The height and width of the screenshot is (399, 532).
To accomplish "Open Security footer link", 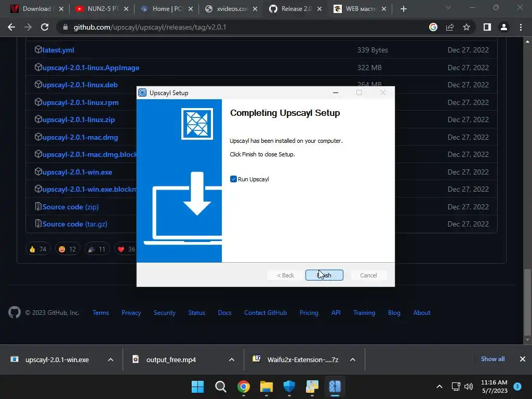I will 165,313.
